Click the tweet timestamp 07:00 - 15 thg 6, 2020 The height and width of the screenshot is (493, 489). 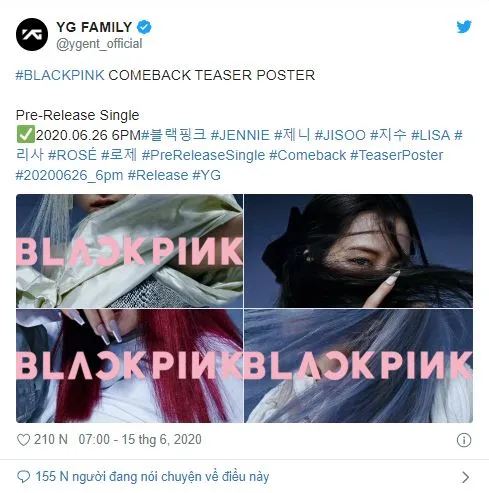click(x=140, y=440)
